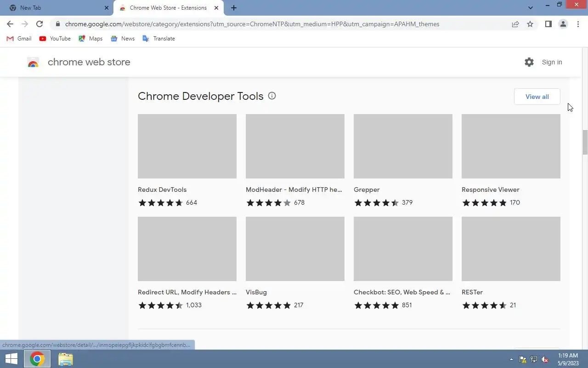Click the chrome web store rainbow logo
This screenshot has height=368, width=588.
pos(33,63)
